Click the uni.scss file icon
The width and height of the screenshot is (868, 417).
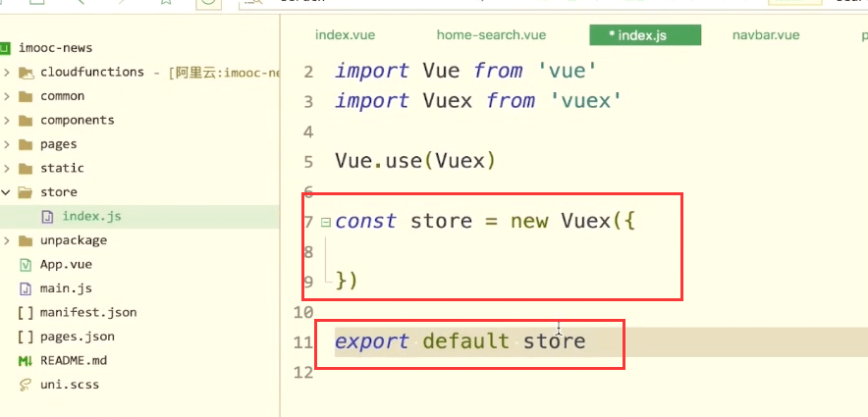coord(25,385)
